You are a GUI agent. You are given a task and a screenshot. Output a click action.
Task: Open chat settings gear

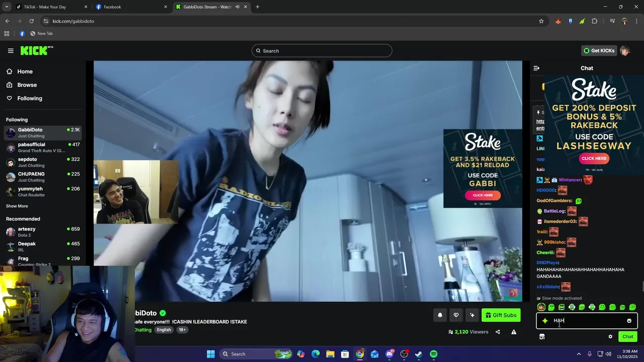[610, 337]
